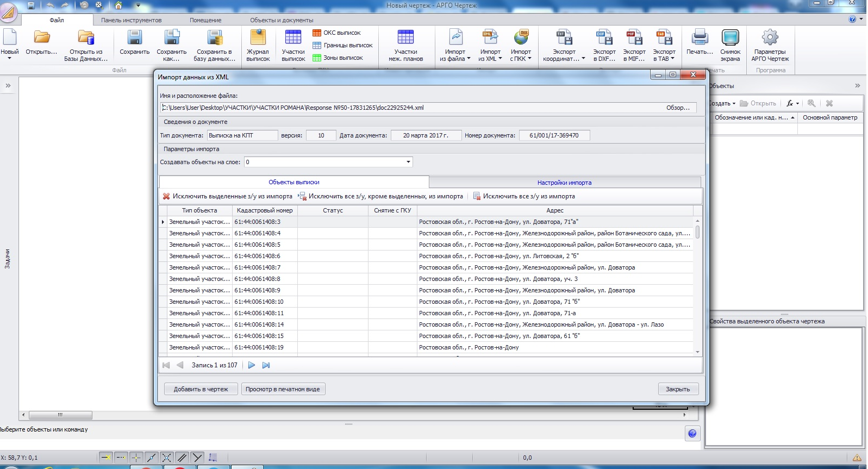Toggle the intersection snap button in status bar
868x469 pixels.
tap(167, 458)
